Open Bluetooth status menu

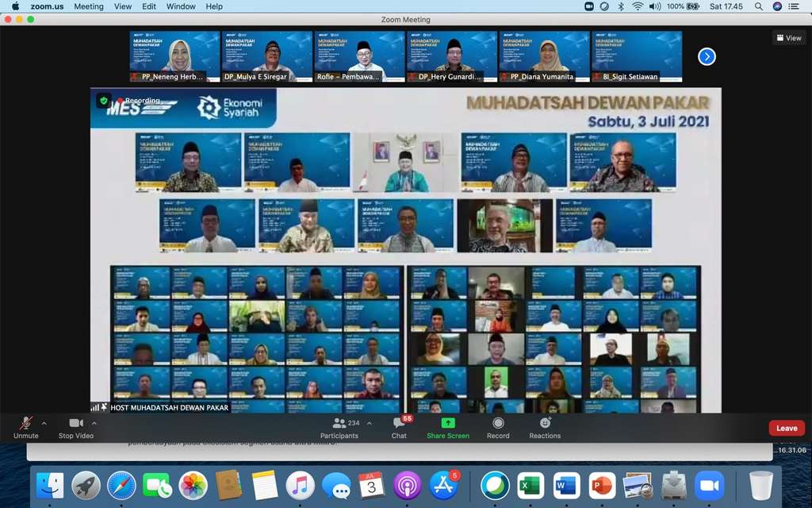[x=621, y=6]
